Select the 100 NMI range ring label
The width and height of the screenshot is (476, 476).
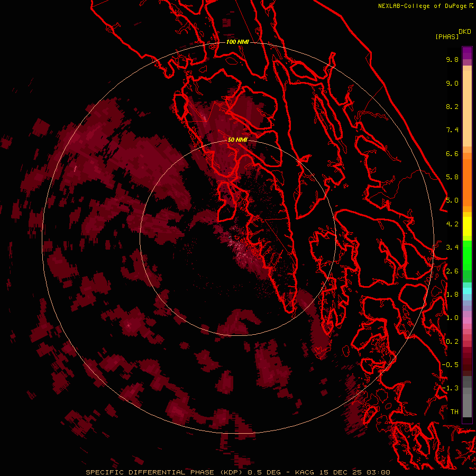click(x=237, y=42)
